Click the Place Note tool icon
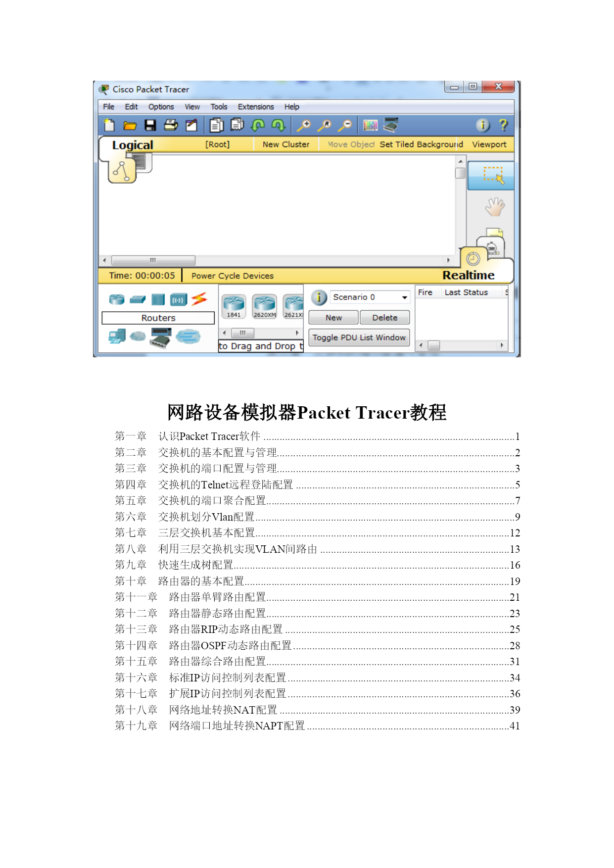The width and height of the screenshot is (614, 868). pyautogui.click(x=495, y=232)
